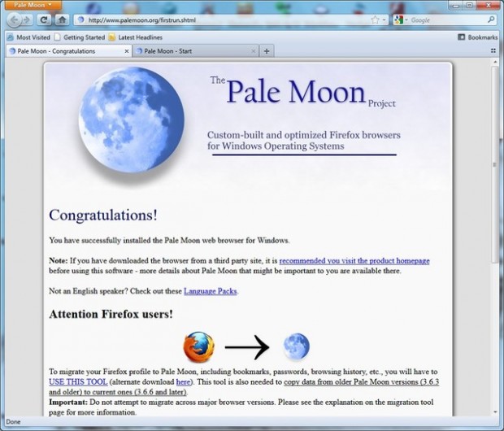Viewport: 504px width, 431px height.
Task: Click the magnifier search icon
Action: point(491,20)
